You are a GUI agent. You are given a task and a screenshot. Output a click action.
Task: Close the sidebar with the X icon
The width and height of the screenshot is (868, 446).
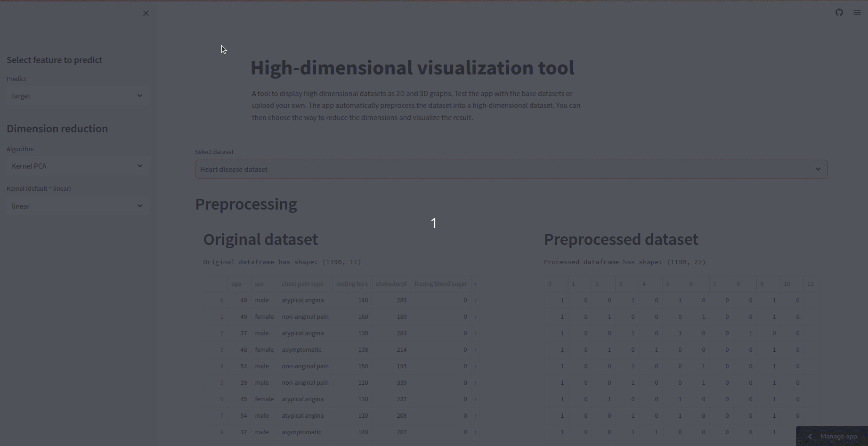pos(146,13)
